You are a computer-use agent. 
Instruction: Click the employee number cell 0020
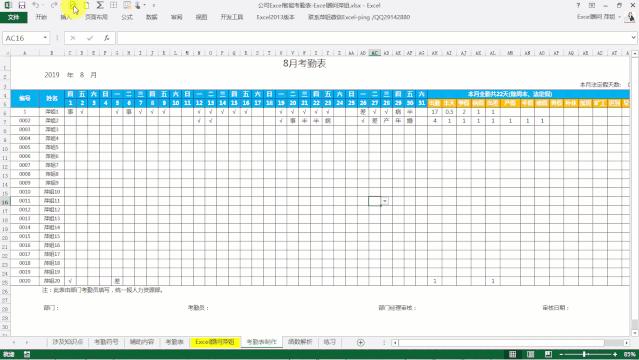25,281
